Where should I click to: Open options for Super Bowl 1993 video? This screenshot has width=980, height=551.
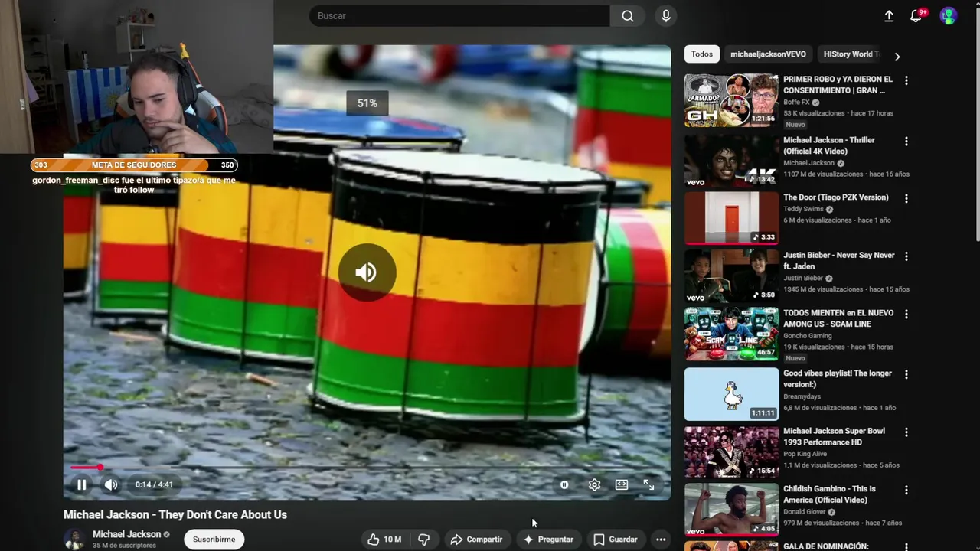tap(906, 432)
